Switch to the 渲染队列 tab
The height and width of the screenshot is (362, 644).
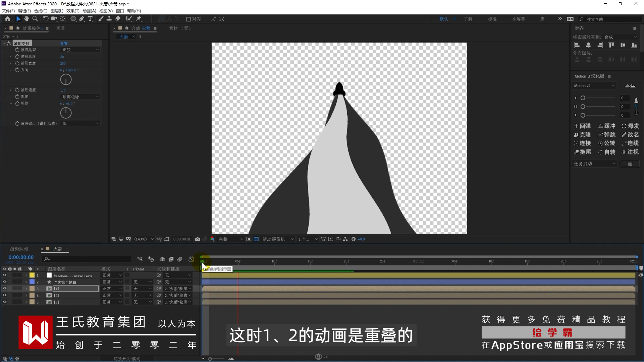19,249
